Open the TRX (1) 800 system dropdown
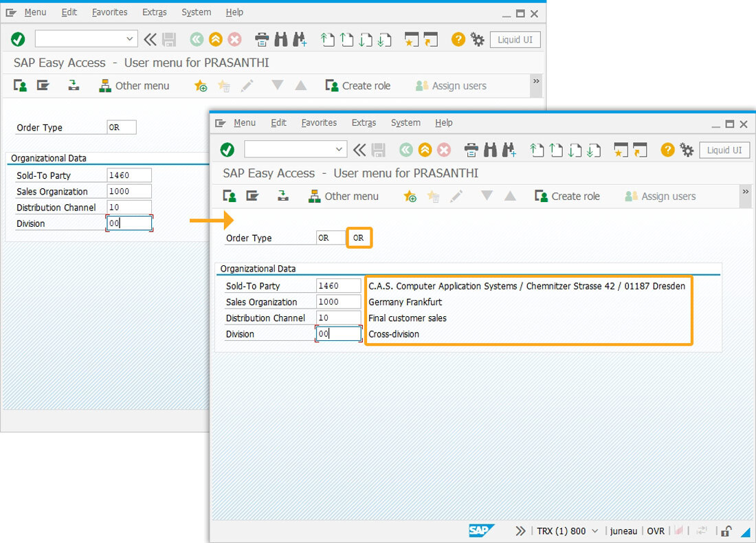 pyautogui.click(x=568, y=531)
